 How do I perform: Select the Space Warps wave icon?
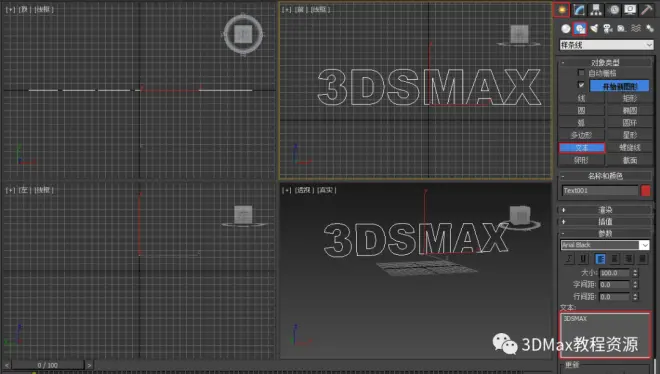pyautogui.click(x=636, y=29)
